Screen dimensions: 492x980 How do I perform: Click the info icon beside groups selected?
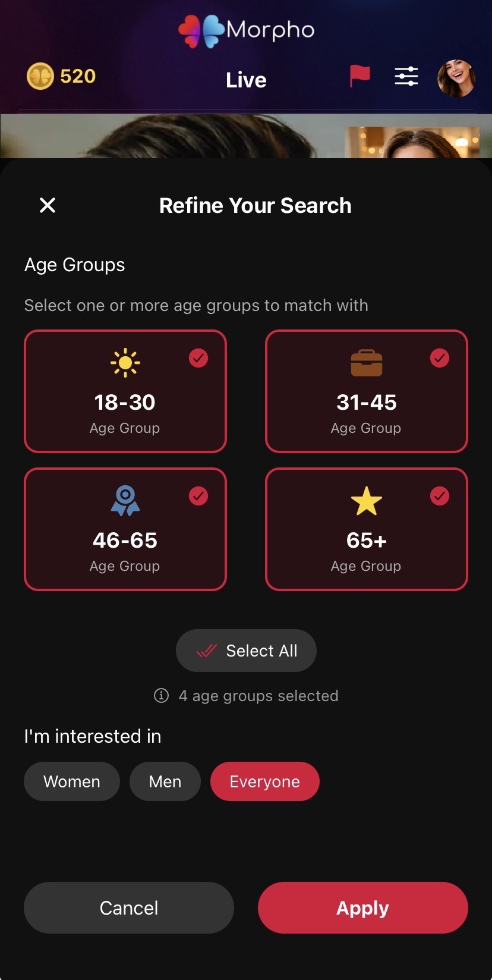click(x=161, y=695)
